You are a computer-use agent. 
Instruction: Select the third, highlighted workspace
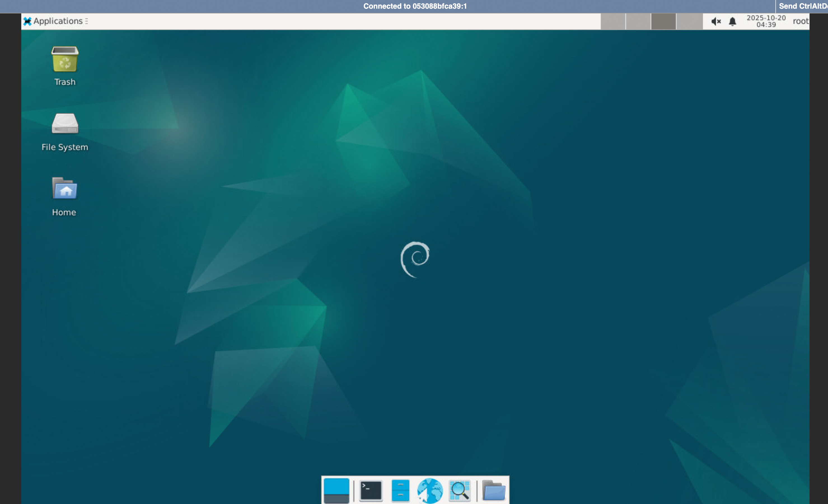coord(663,22)
